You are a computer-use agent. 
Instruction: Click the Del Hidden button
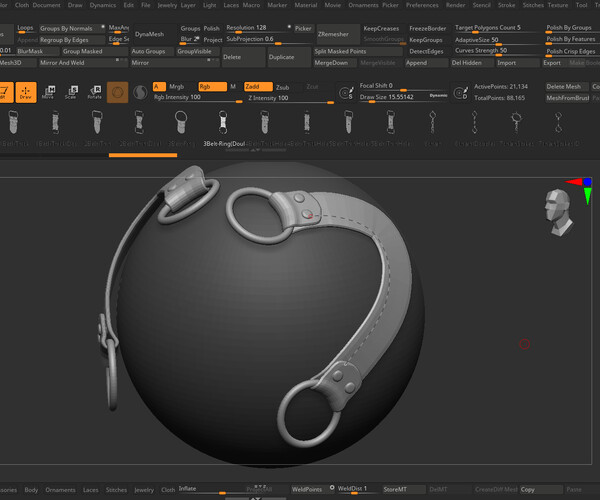[x=472, y=63]
